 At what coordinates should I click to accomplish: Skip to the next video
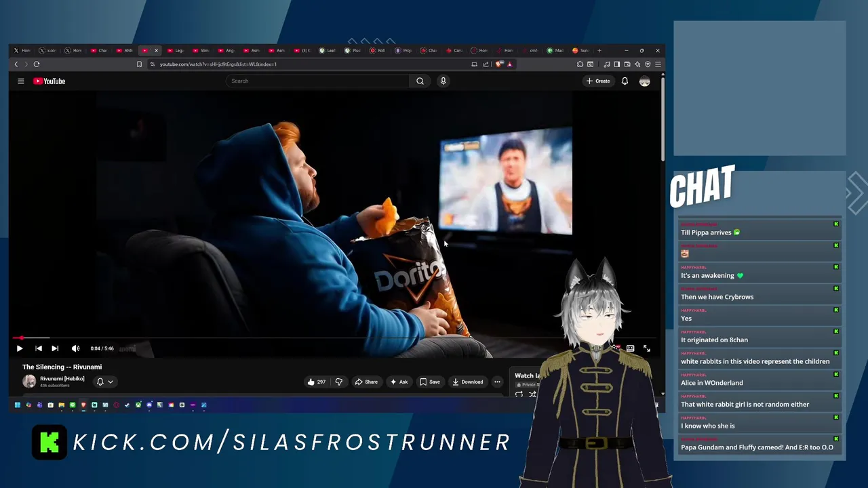[x=55, y=348]
